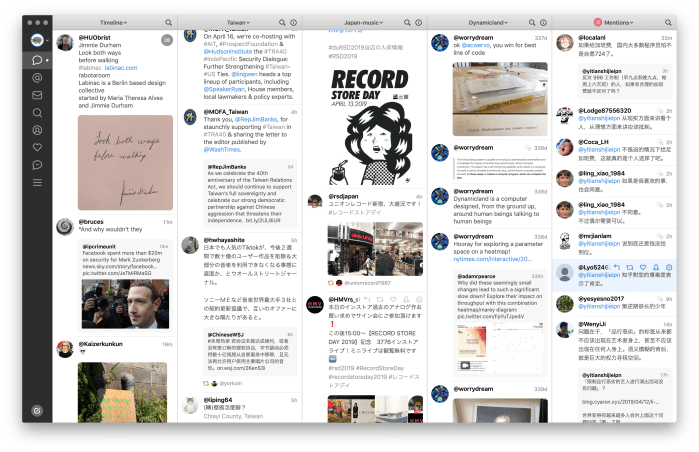Select the @yesyesno2017 mention

614,303
